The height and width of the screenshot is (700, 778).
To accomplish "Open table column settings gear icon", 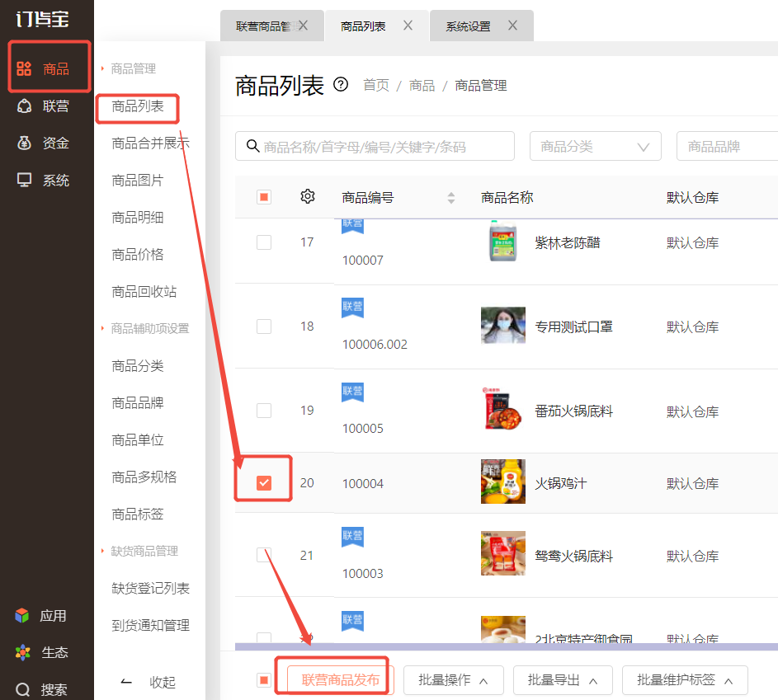I will 308,196.
